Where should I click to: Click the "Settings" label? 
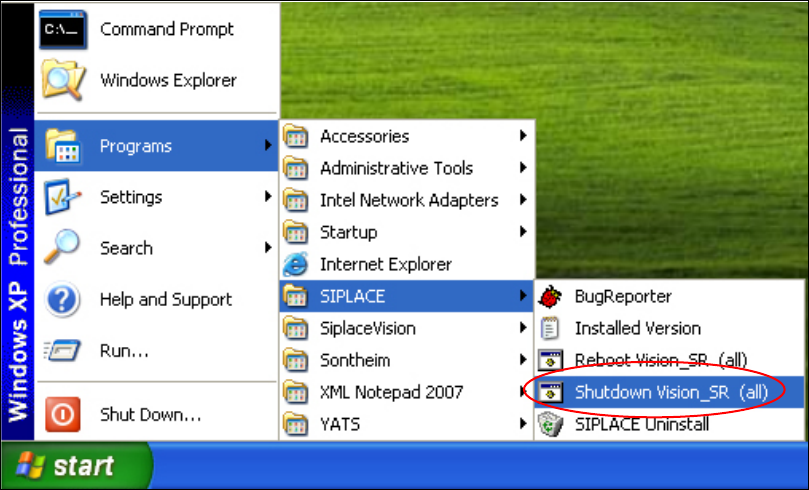click(131, 197)
